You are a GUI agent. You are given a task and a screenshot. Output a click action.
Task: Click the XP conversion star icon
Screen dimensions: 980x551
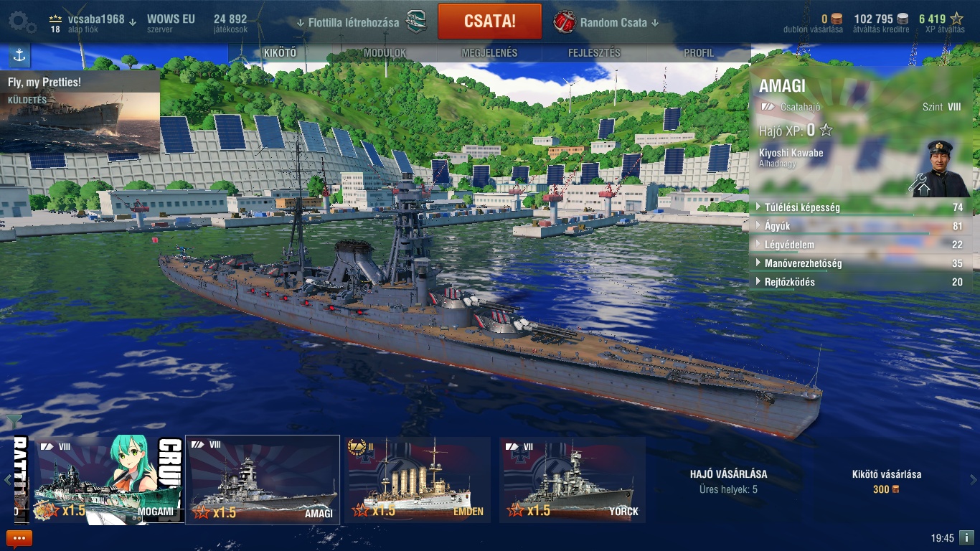[957, 19]
